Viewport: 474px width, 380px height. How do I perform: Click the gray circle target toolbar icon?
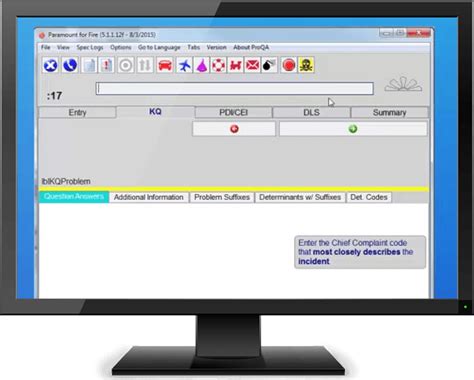click(126, 65)
